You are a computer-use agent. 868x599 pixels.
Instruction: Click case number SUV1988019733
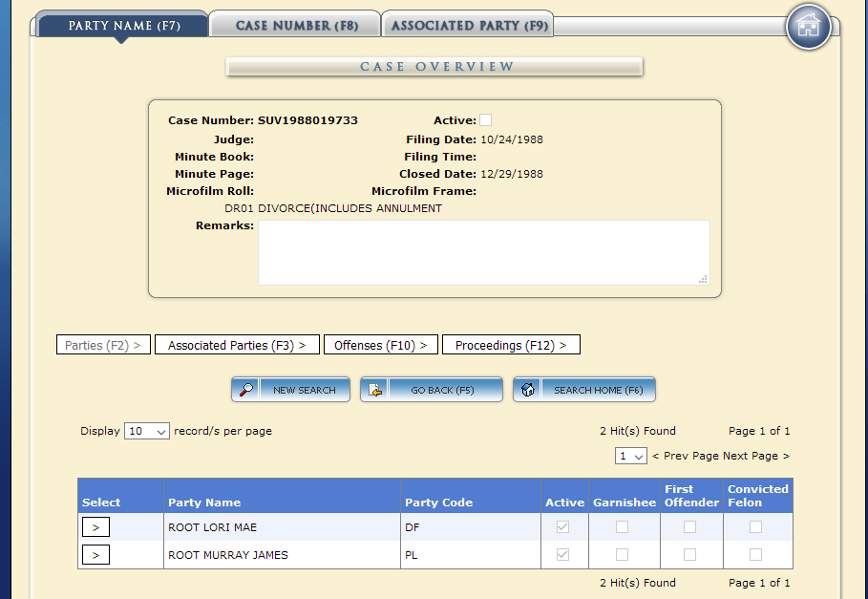coord(307,120)
